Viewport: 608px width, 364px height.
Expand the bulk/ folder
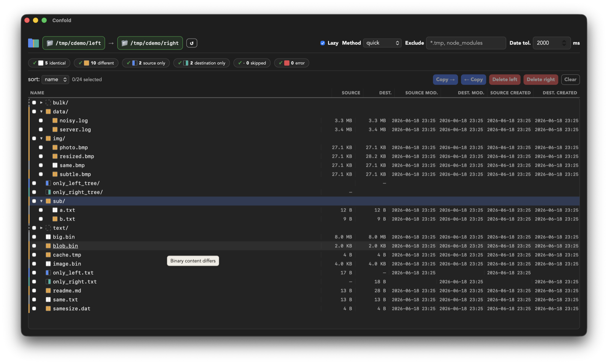(x=41, y=103)
